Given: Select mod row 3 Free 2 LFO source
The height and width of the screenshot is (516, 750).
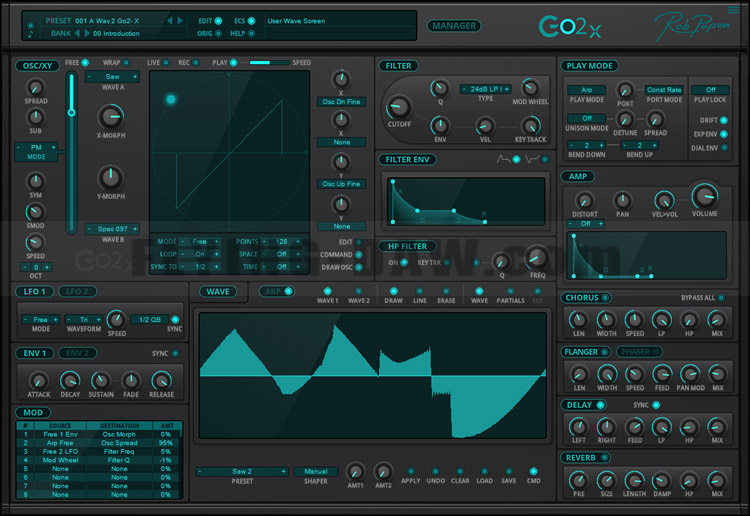Looking at the screenshot, I should tap(60, 451).
